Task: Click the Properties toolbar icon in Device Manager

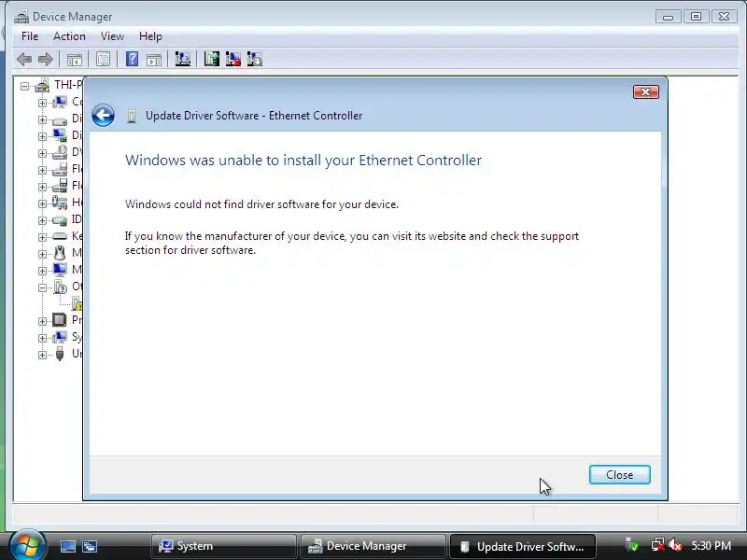Action: coord(103,60)
